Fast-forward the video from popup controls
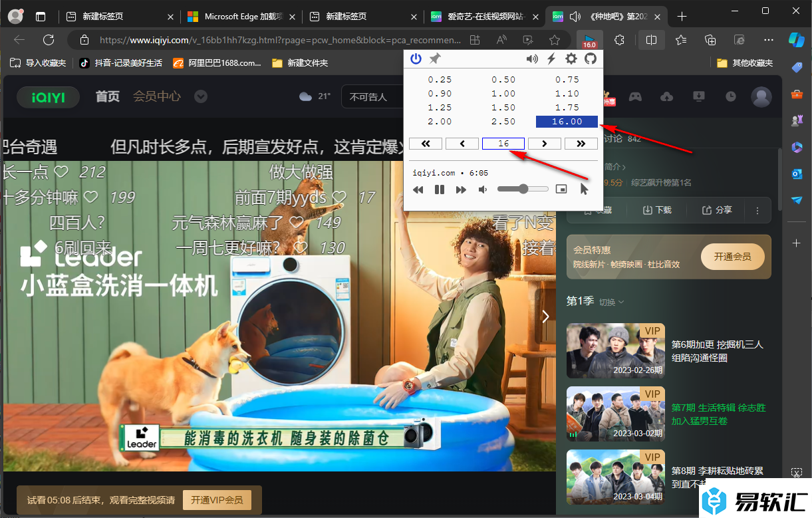This screenshot has width=812, height=518. [x=461, y=190]
